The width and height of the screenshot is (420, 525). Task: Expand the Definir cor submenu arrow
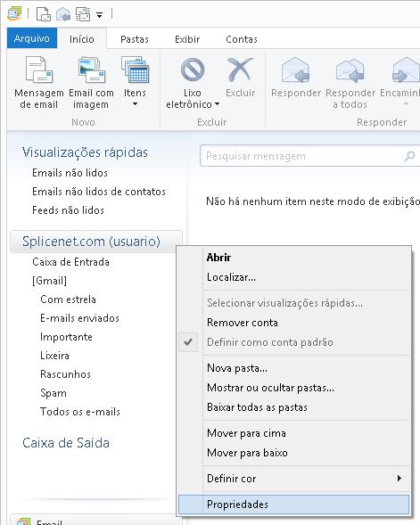click(399, 478)
